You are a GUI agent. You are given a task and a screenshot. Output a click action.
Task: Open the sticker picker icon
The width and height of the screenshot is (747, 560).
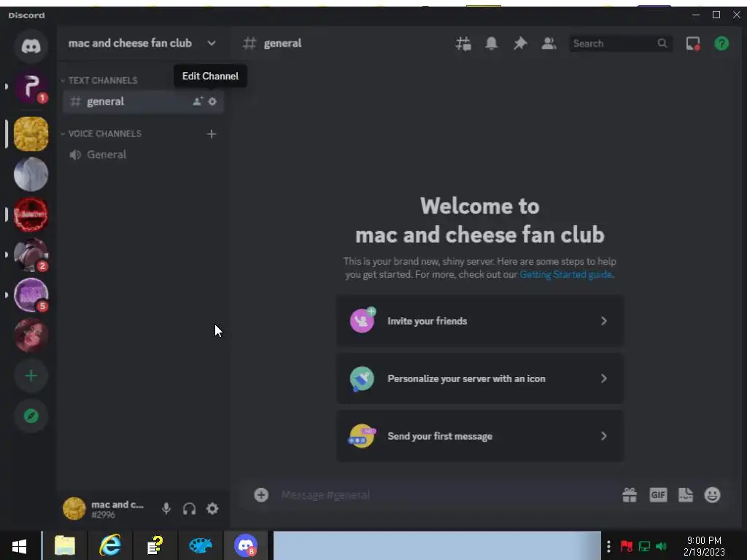point(686,495)
